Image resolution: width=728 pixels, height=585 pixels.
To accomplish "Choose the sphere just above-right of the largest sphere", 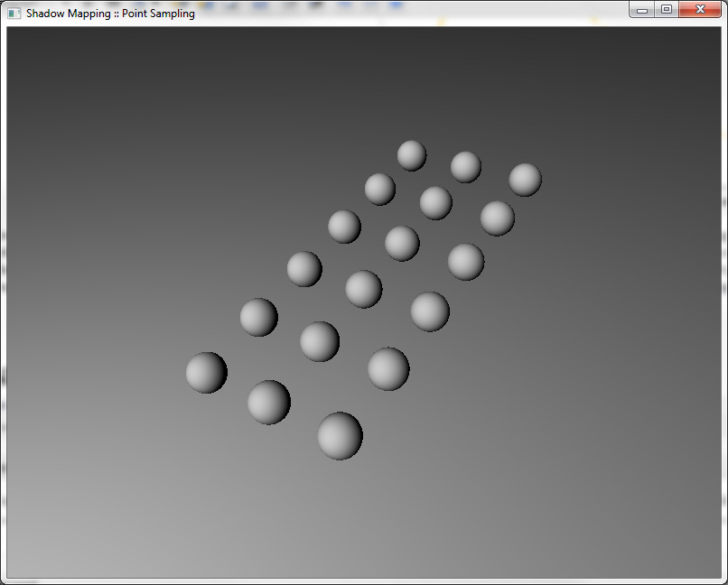I will point(388,368).
